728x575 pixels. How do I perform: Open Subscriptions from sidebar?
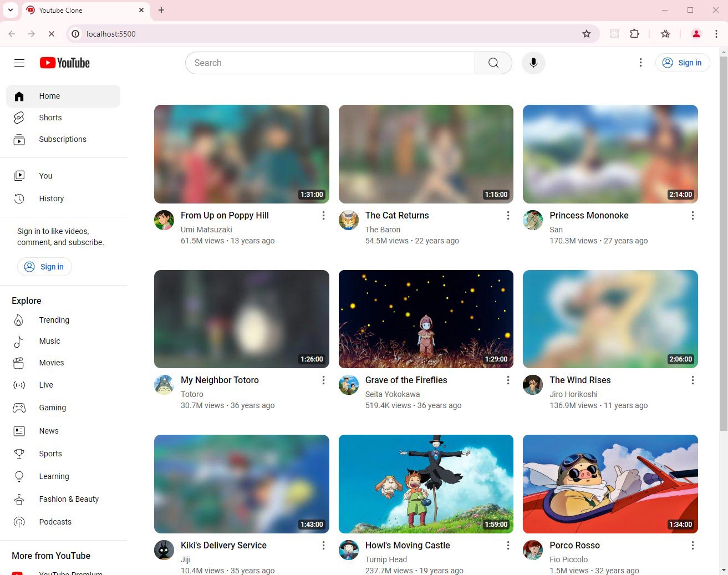(x=63, y=139)
